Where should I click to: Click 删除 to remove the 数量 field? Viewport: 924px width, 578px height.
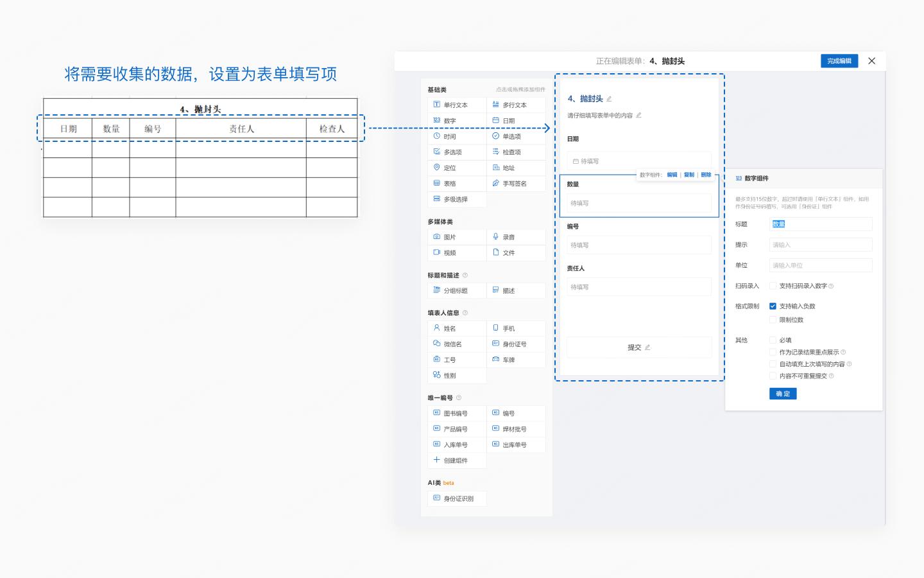click(706, 175)
